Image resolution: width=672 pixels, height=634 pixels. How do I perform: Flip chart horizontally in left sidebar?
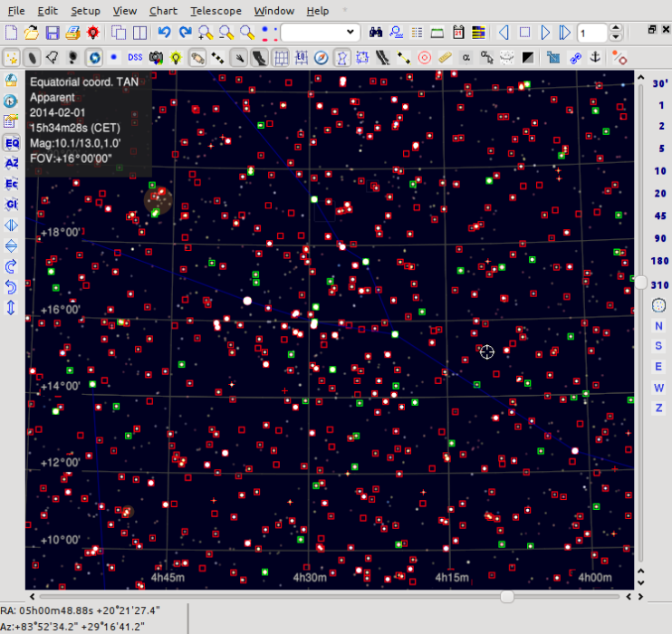point(11,225)
